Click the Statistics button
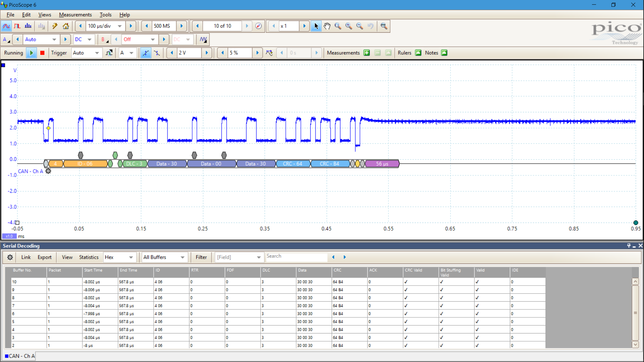Image resolution: width=644 pixels, height=362 pixels. coord(89,257)
